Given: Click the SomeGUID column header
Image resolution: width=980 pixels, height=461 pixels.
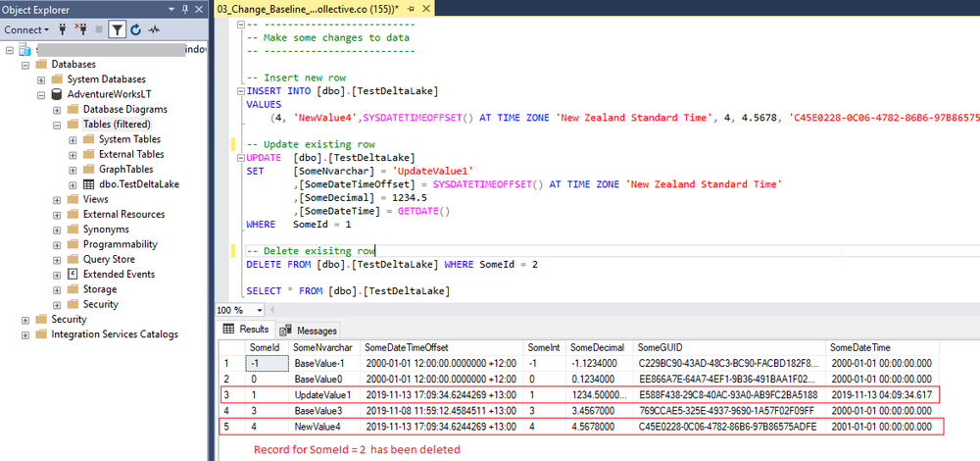Looking at the screenshot, I should point(729,348).
